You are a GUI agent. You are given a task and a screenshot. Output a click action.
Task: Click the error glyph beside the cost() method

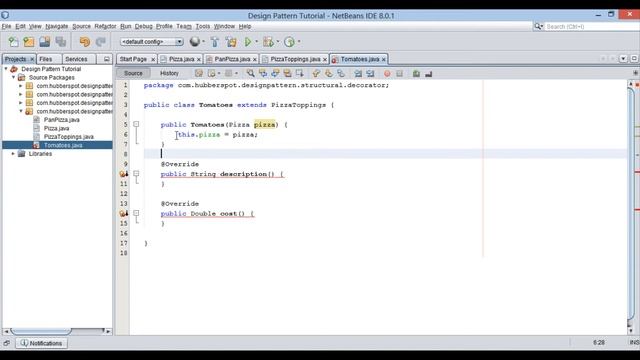point(123,213)
